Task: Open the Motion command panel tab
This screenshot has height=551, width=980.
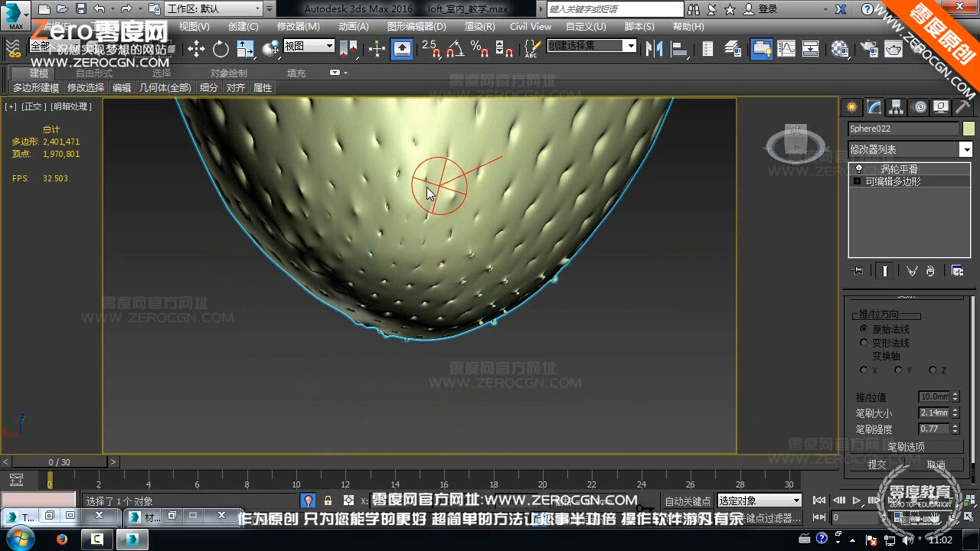Action: (920, 107)
